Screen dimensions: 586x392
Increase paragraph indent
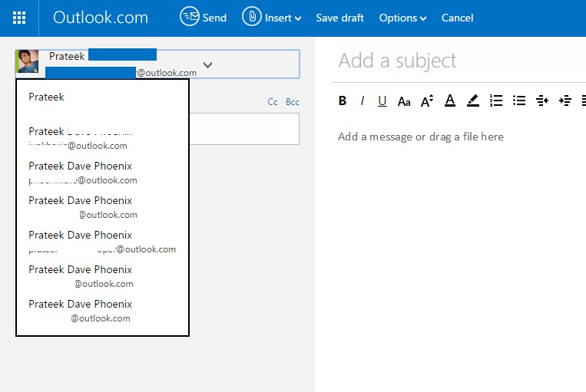pyautogui.click(x=565, y=100)
